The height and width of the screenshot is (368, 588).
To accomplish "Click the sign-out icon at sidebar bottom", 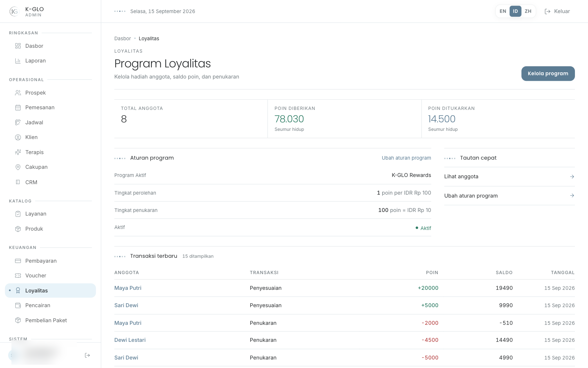I will pyautogui.click(x=87, y=355).
